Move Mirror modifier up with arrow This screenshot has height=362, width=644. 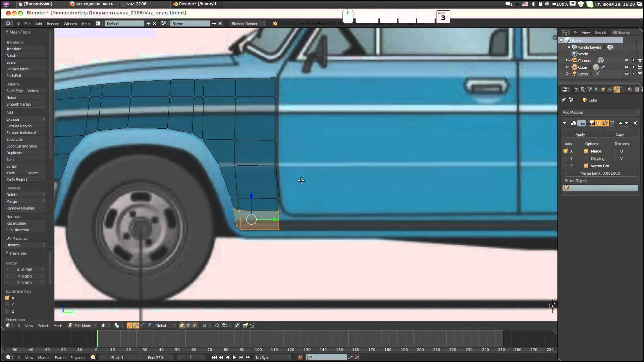point(621,123)
